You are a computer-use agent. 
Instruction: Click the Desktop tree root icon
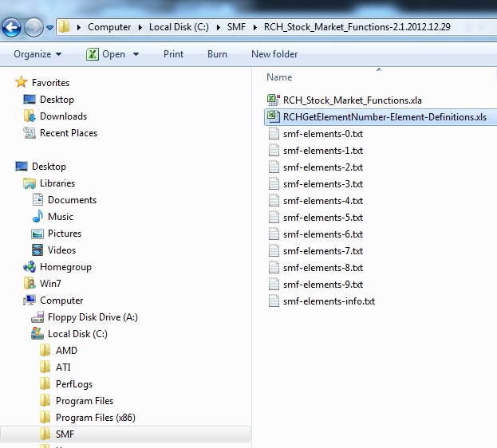point(22,166)
